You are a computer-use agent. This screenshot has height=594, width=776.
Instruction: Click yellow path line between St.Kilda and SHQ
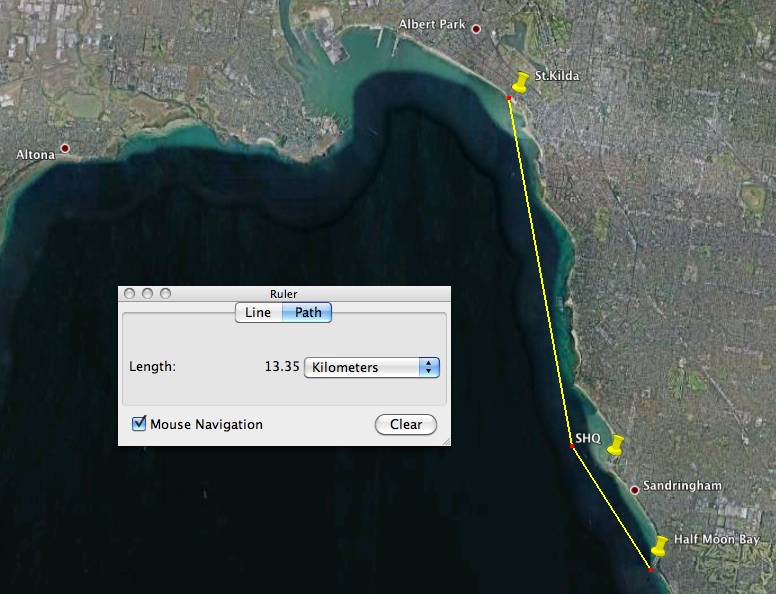tap(540, 270)
